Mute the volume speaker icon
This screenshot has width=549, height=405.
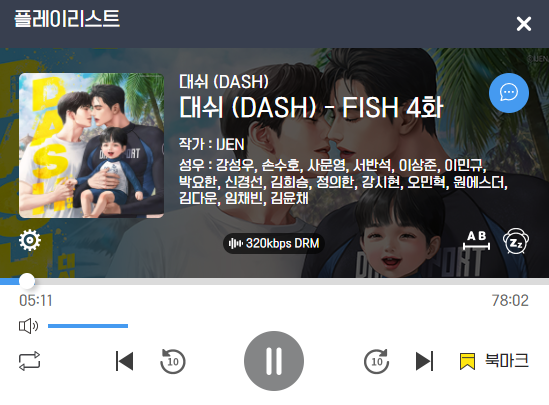pos(28,326)
